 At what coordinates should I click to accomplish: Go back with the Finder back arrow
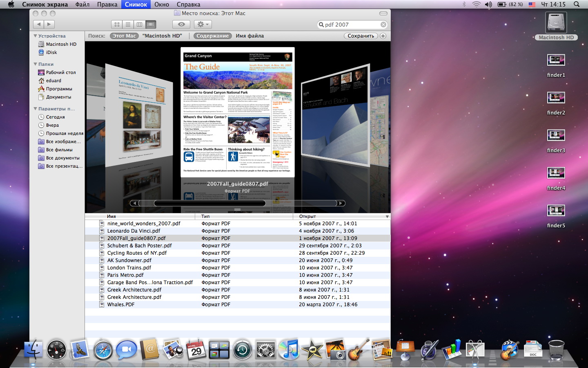coord(38,25)
